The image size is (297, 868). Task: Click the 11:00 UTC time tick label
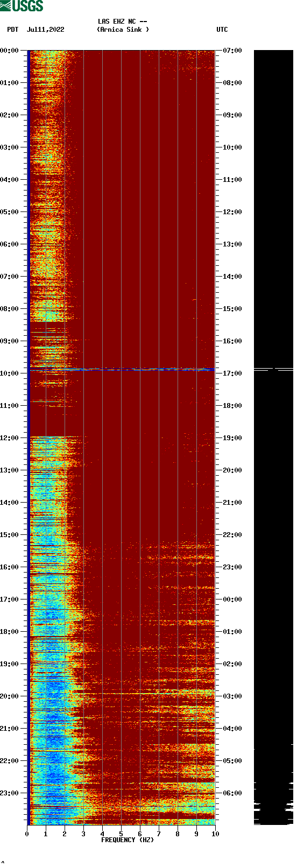point(232,180)
